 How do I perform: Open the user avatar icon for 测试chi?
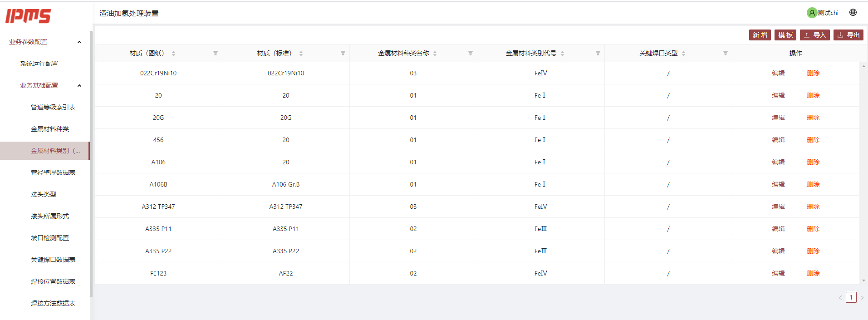(812, 13)
